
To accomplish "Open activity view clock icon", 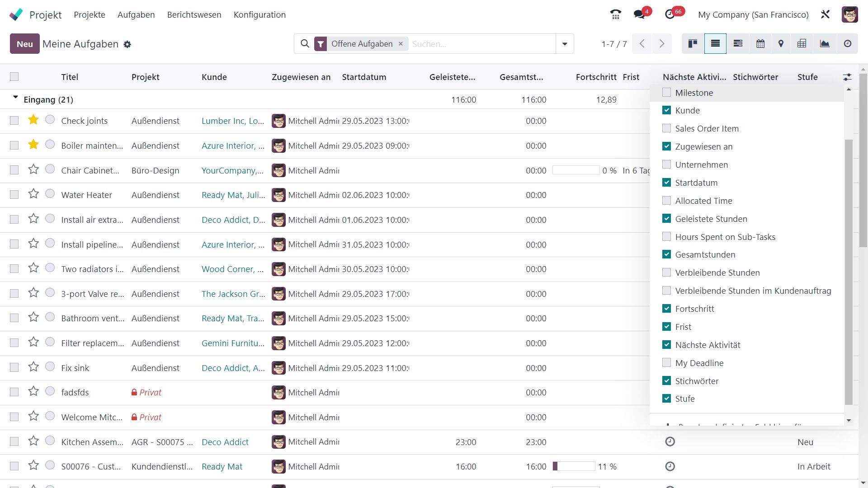I will coord(848,44).
